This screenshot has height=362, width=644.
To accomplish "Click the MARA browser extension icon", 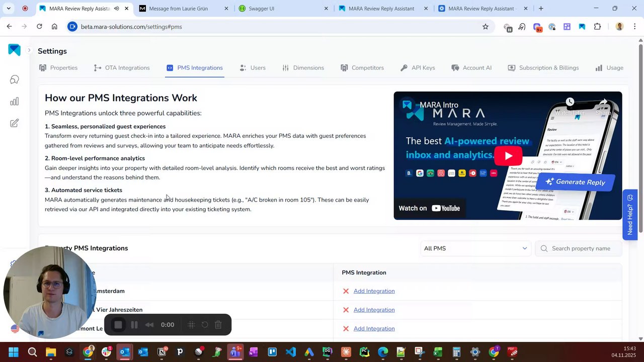I will coord(582,27).
